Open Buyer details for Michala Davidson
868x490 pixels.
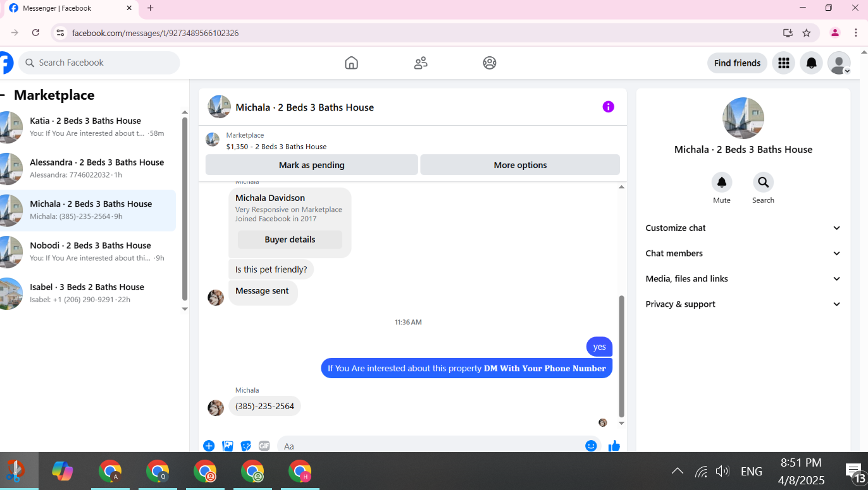pos(290,240)
